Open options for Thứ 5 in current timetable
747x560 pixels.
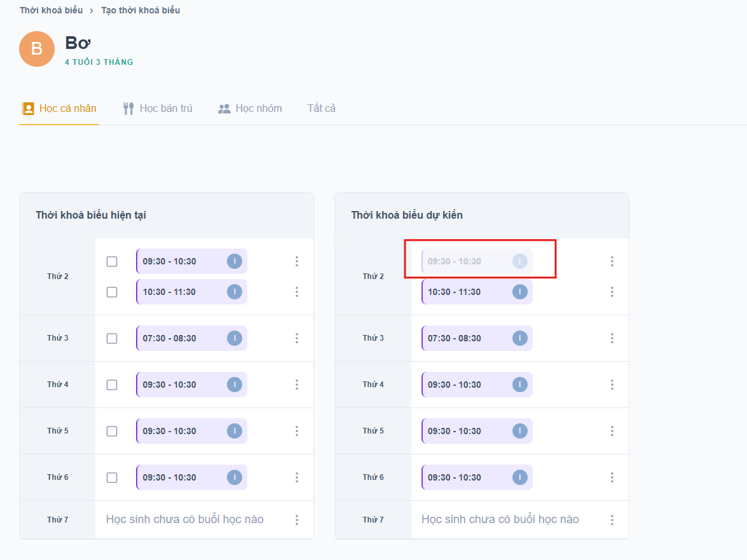point(297,431)
